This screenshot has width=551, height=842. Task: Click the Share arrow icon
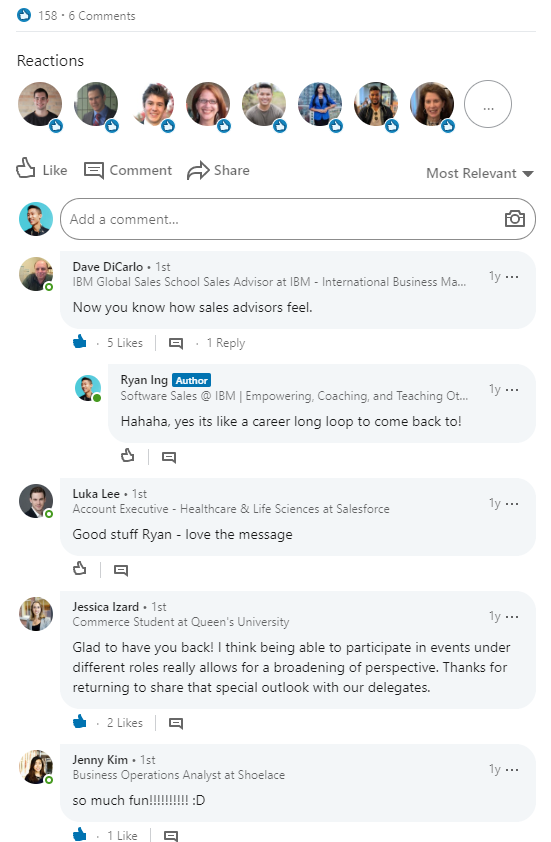198,170
